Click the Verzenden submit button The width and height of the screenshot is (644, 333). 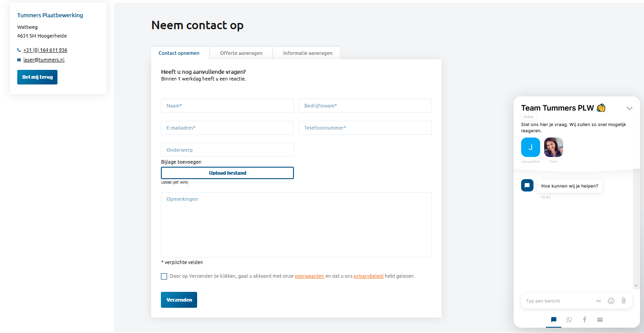tap(179, 300)
